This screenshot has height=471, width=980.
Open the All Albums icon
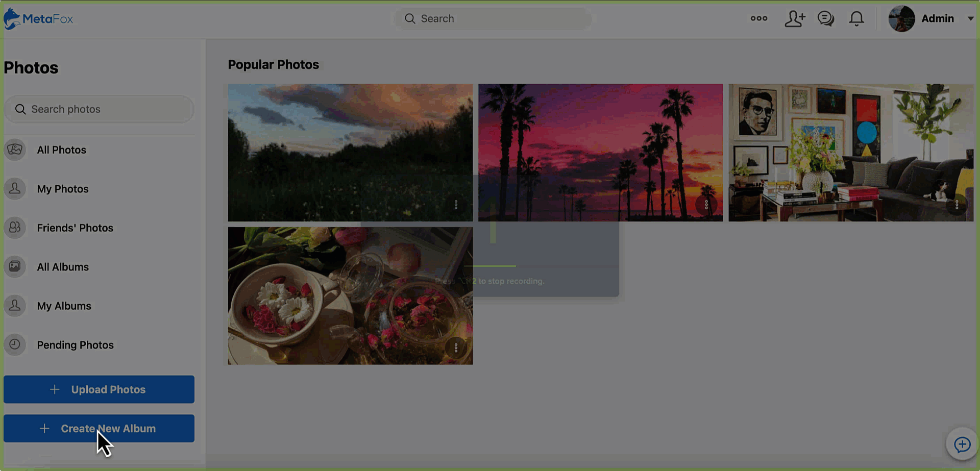point(15,266)
